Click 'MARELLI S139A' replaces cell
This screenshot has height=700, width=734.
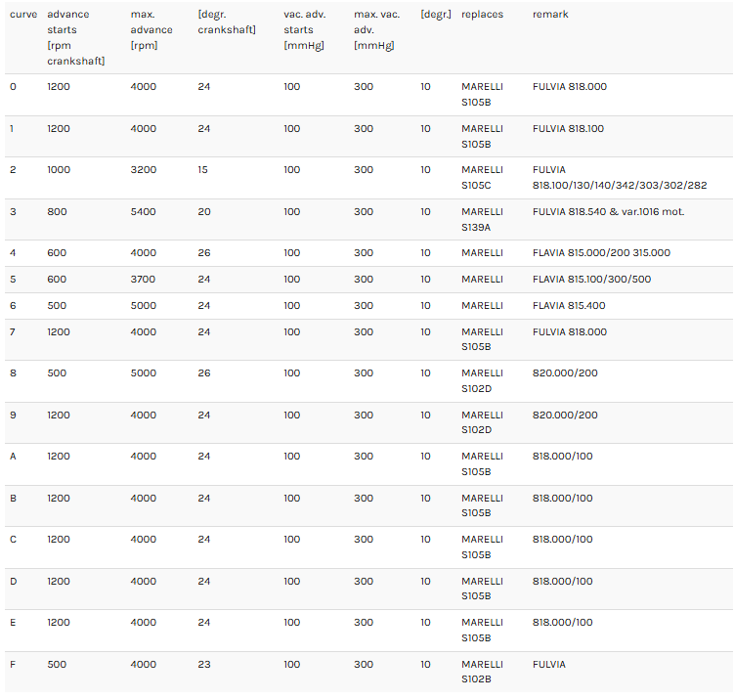(482, 220)
